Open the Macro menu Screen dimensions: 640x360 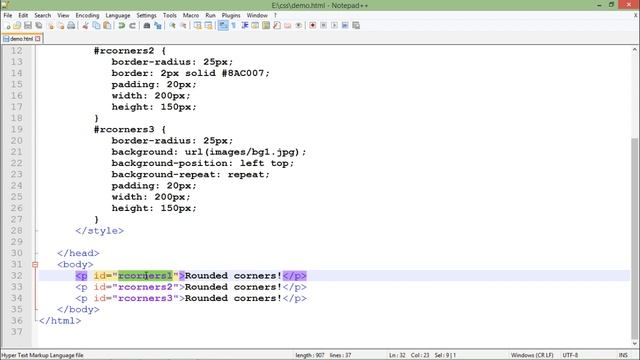coord(191,16)
